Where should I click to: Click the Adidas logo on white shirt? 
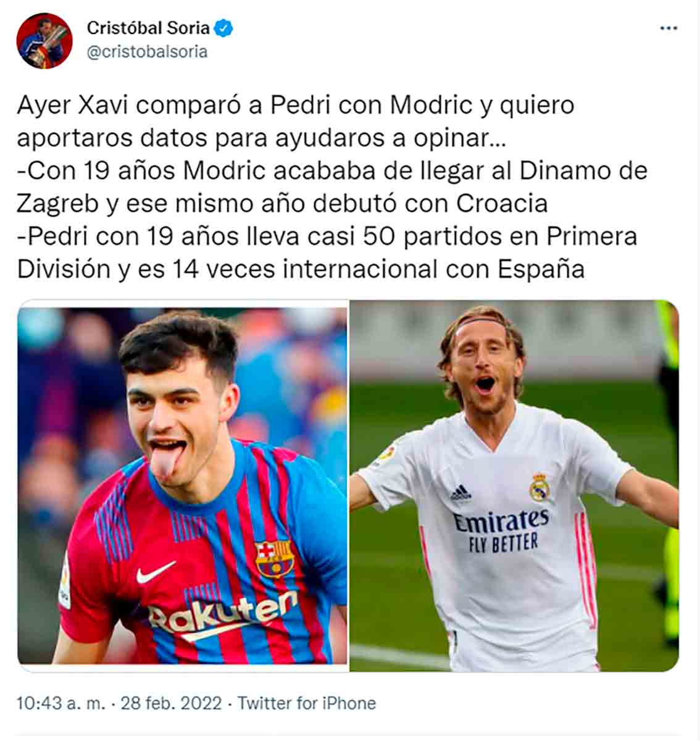tap(460, 492)
